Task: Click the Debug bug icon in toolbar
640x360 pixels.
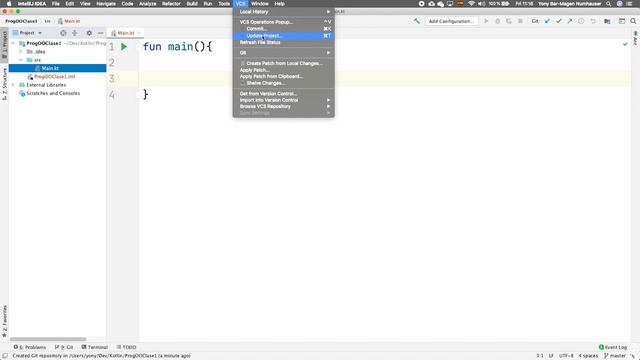Action: [498, 21]
